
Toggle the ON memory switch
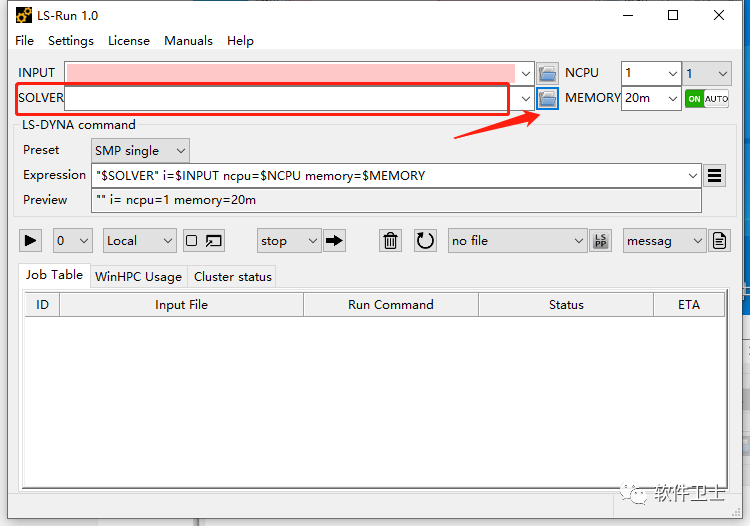click(x=695, y=99)
